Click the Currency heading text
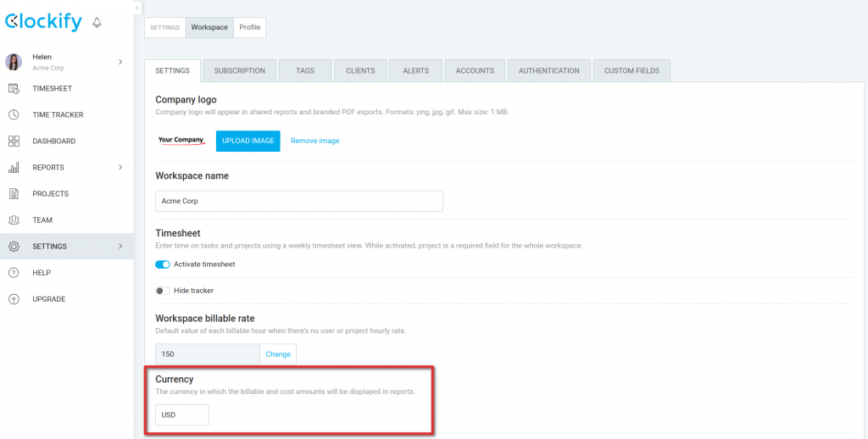Screen dimensions: 868x439 175,379
